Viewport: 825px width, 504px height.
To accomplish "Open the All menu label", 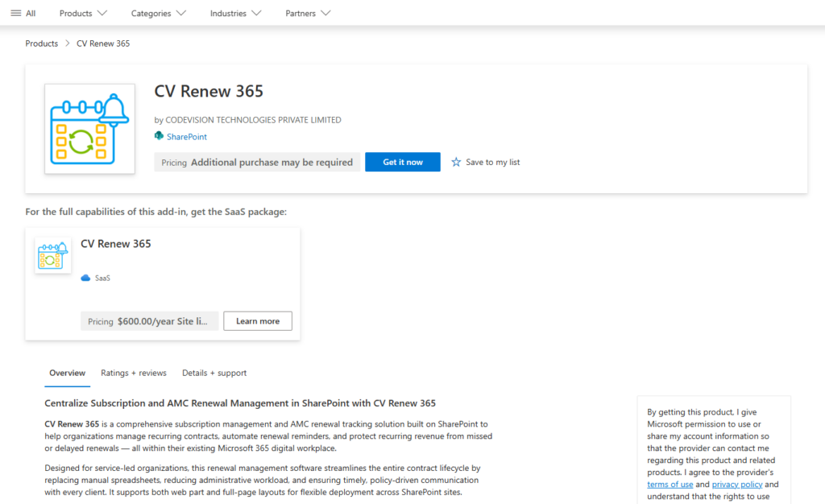I will pos(31,13).
